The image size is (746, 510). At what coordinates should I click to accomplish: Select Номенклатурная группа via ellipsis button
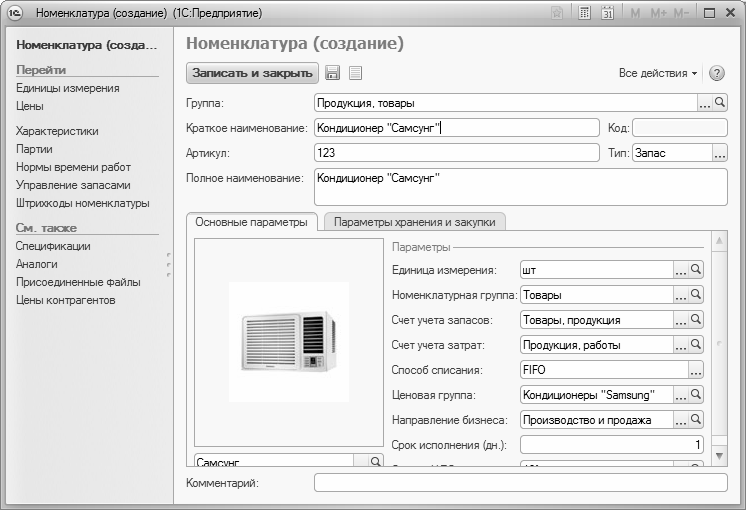[x=681, y=294]
